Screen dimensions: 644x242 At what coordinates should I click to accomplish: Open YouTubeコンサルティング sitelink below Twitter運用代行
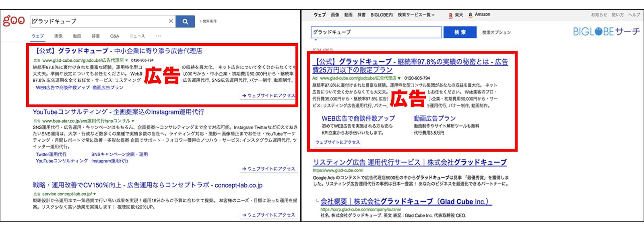tap(62, 161)
